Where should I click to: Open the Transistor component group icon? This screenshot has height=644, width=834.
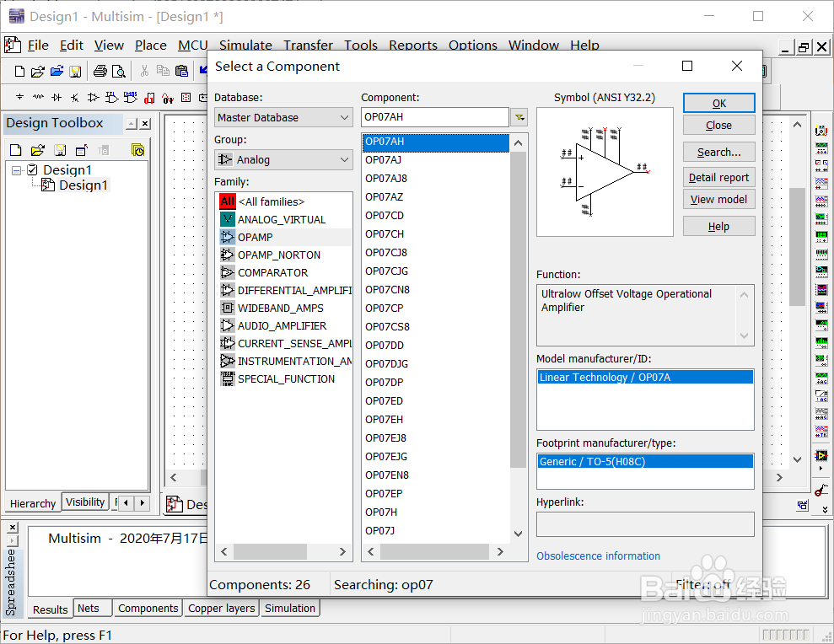(x=75, y=97)
